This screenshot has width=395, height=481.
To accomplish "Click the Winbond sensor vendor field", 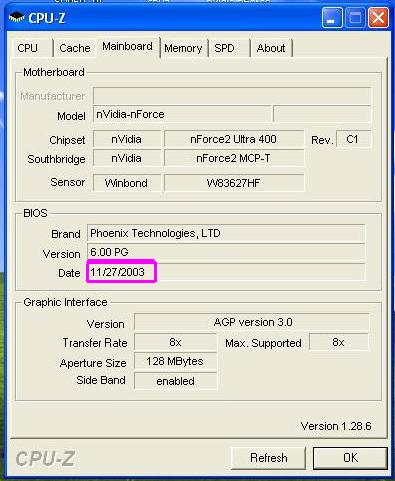I will pyautogui.click(x=127, y=183).
